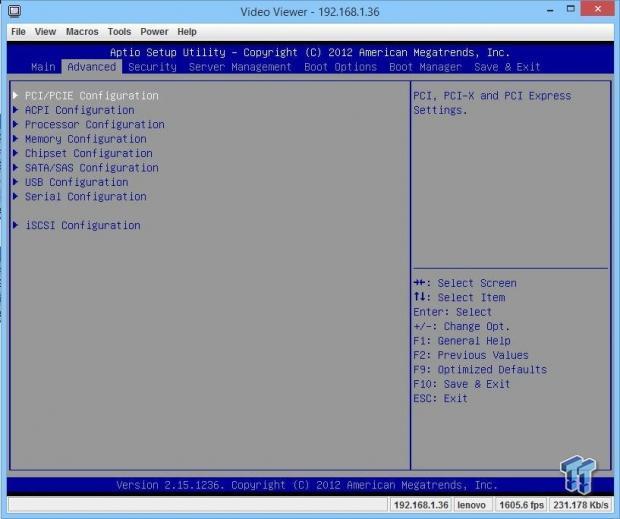Click the 'Enter: Select' hint
620x519 pixels.
click(x=452, y=312)
